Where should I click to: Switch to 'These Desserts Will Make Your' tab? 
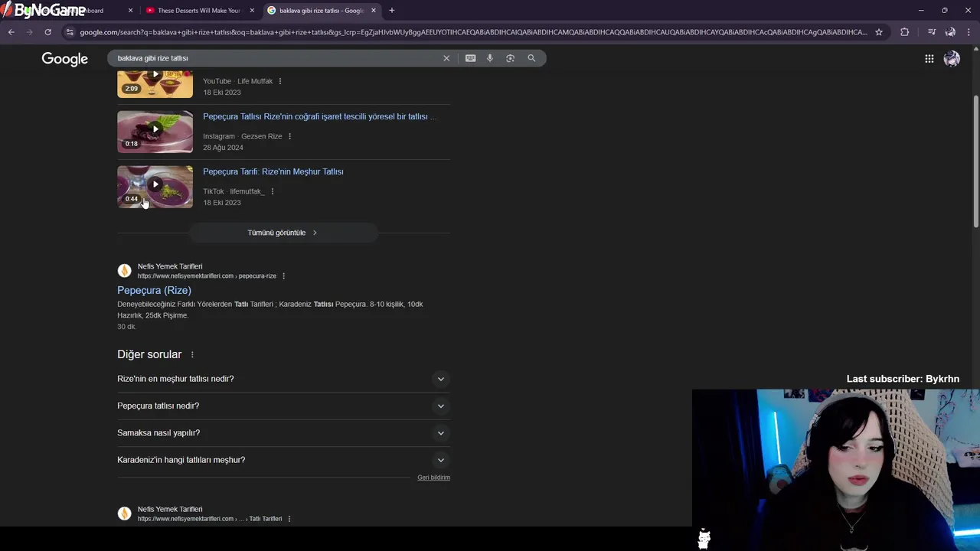(x=199, y=11)
